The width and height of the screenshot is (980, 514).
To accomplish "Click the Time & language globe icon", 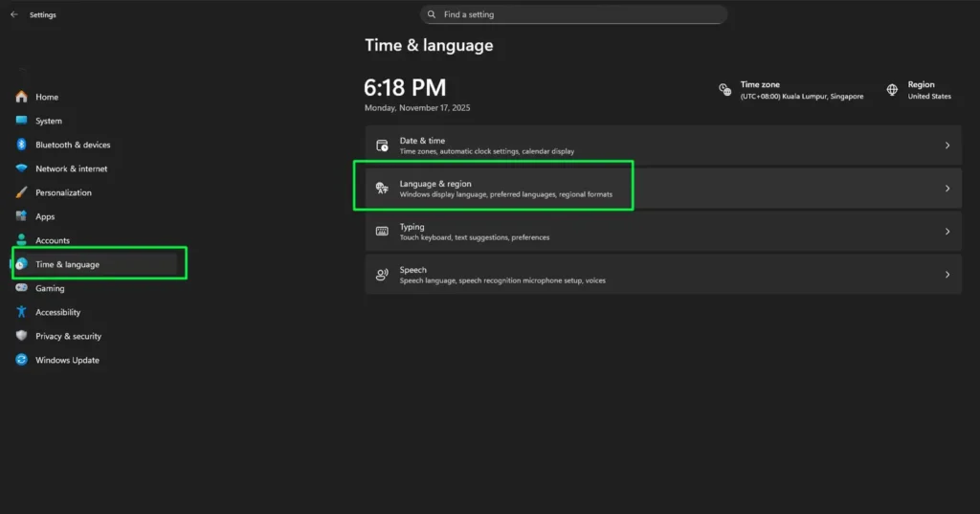I will click(21, 264).
